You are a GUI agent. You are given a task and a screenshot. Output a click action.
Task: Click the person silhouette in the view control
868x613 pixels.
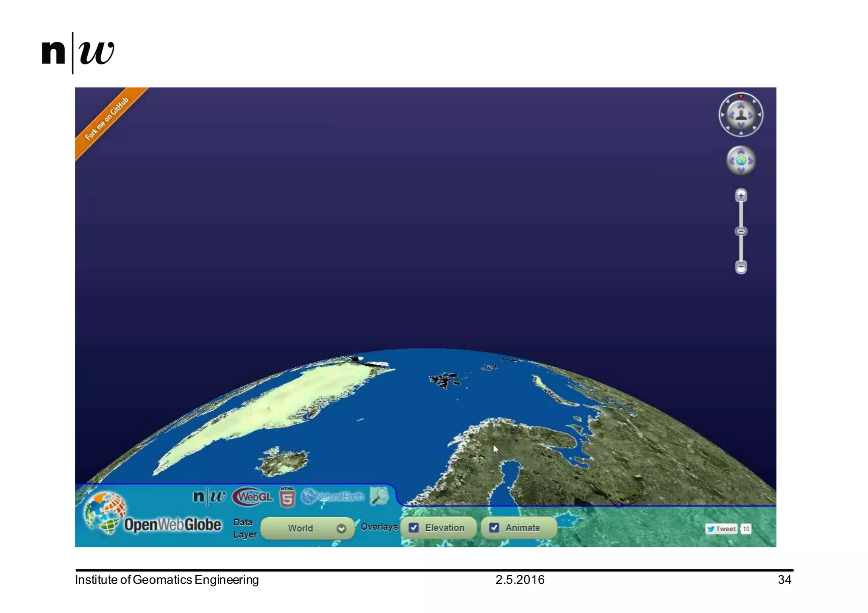[741, 115]
